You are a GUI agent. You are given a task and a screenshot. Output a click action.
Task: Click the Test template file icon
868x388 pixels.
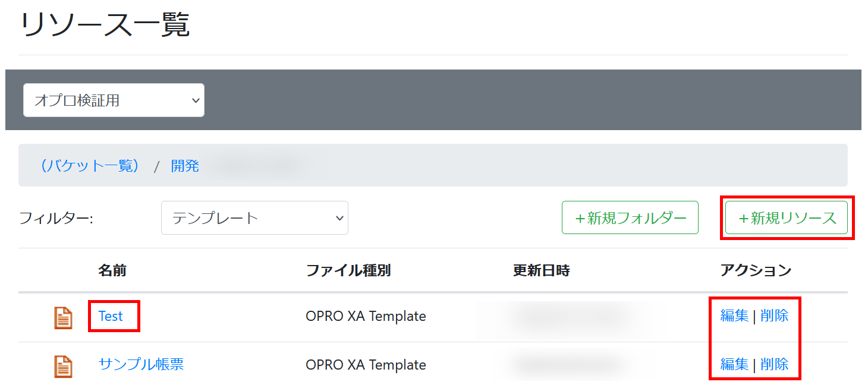tap(63, 317)
